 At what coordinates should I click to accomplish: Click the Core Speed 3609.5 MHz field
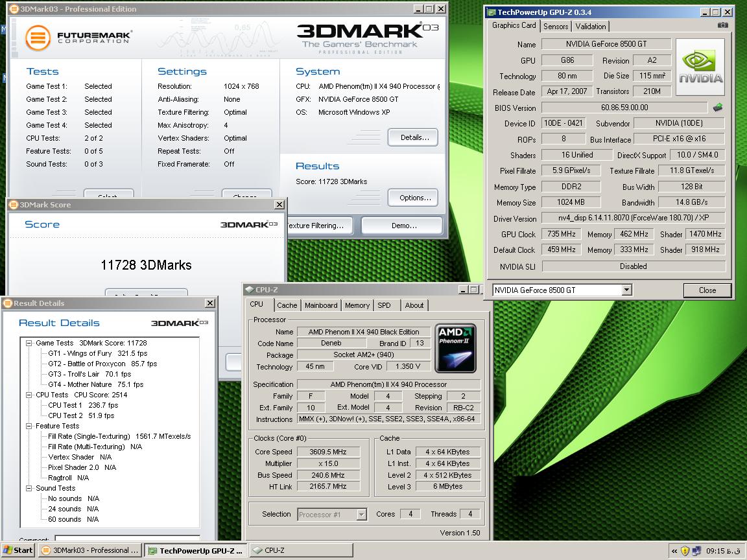327,452
